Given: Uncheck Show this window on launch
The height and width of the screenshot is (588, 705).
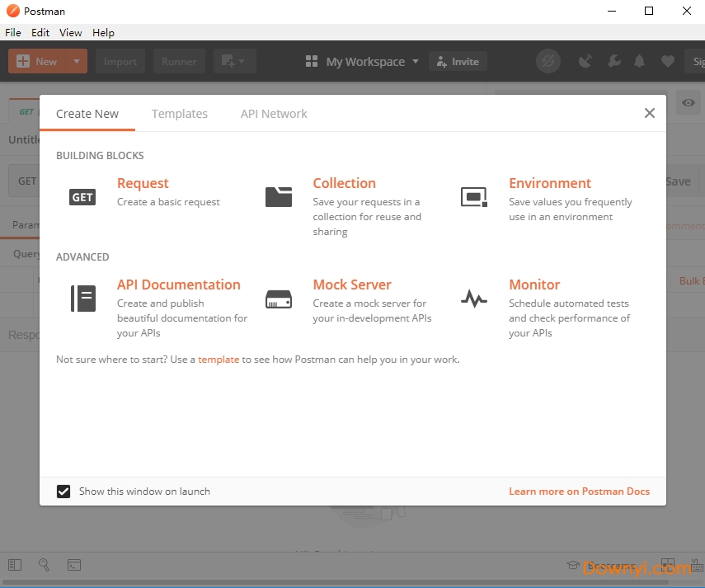Looking at the screenshot, I should [63, 492].
